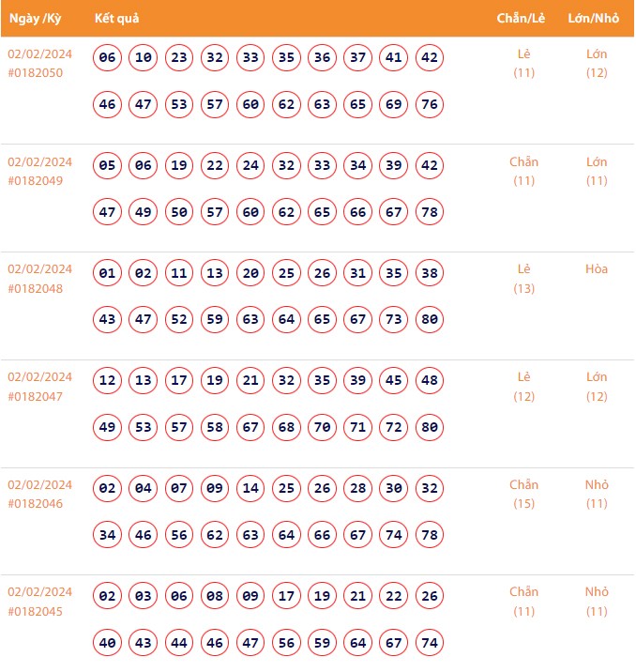Viewport: 636px width, 672px height.
Task: Click ball 69 in draw #0182050
Action: 394,104
